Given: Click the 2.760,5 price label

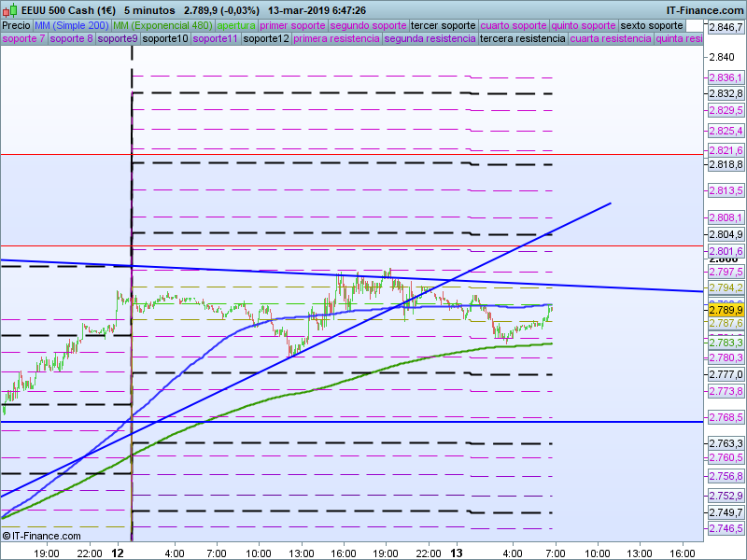Looking at the screenshot, I should (726, 457).
